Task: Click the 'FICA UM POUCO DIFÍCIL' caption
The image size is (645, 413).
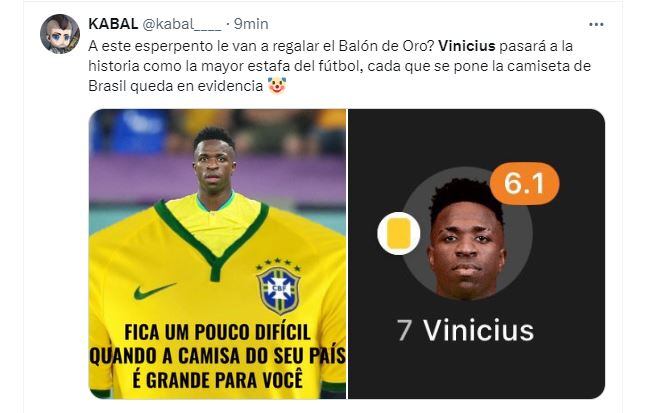Action: (x=217, y=332)
